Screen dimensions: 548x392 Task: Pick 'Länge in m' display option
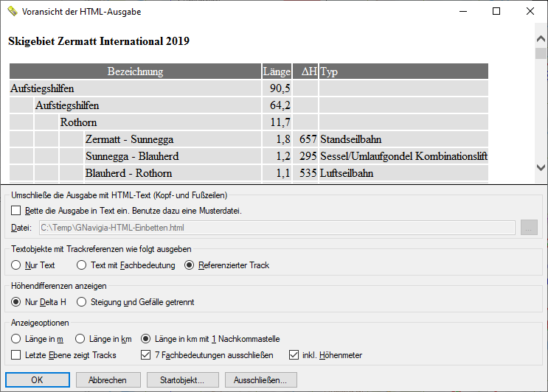[x=16, y=339]
